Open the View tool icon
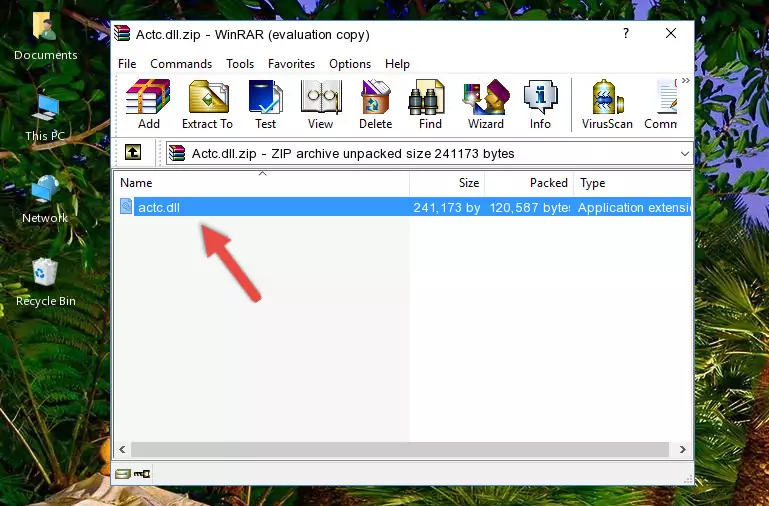 321,104
